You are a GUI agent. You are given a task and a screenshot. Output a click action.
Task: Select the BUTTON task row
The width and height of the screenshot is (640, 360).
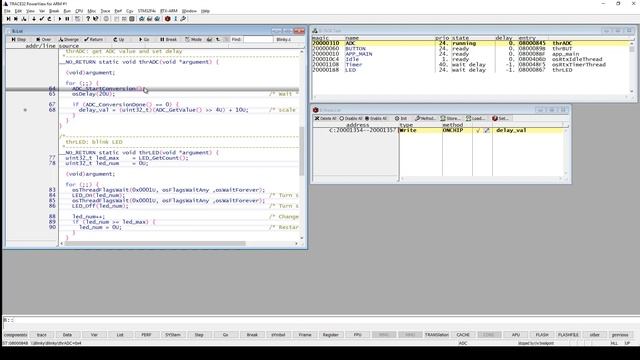[470, 49]
